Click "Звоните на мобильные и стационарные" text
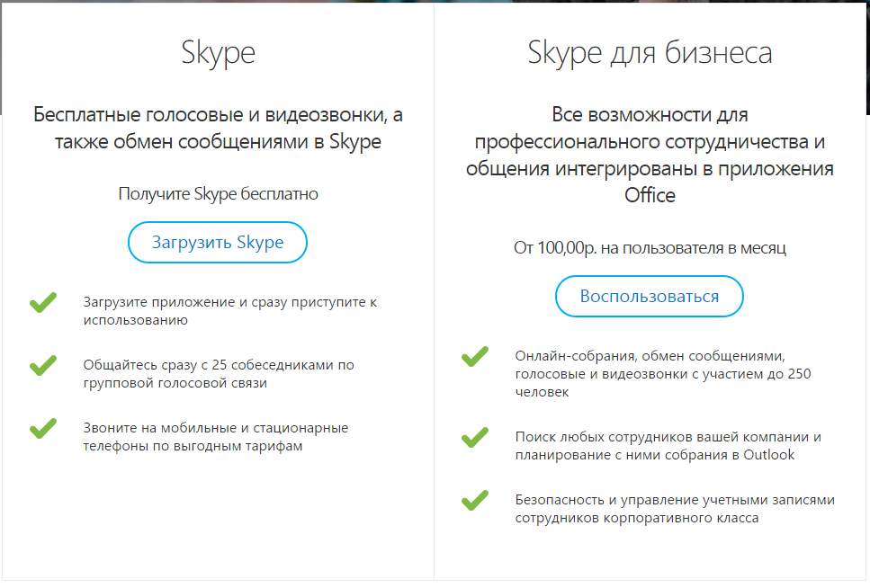Screen dimensions: 870x588 click(216, 436)
